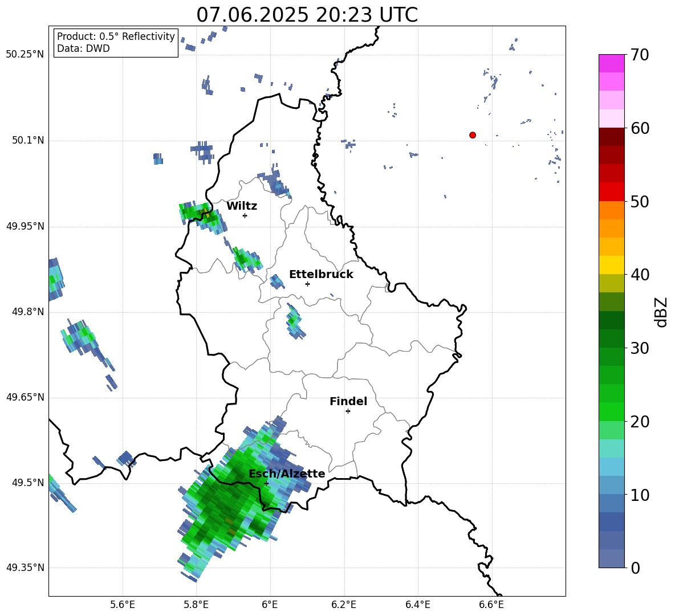Click the Wiltz city label

point(242,206)
